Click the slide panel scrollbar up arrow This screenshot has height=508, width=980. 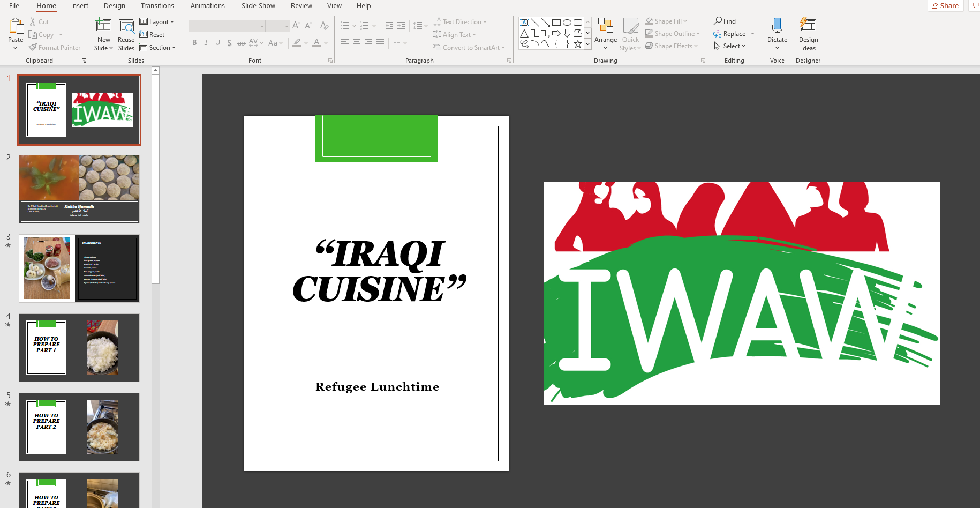155,70
